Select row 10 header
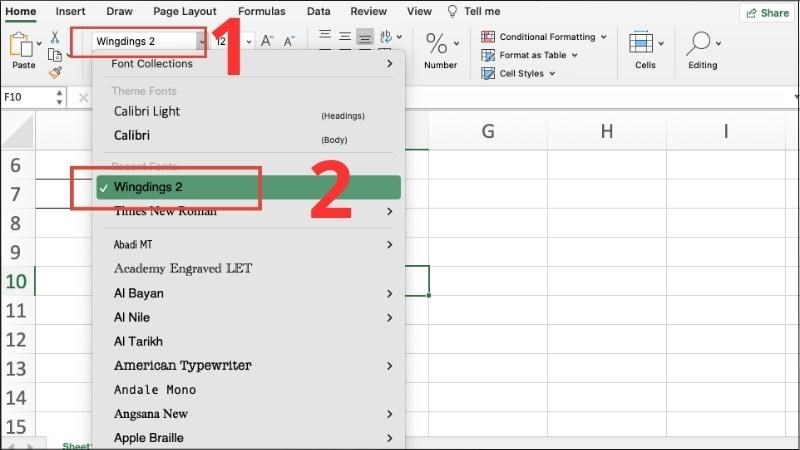 click(16, 281)
